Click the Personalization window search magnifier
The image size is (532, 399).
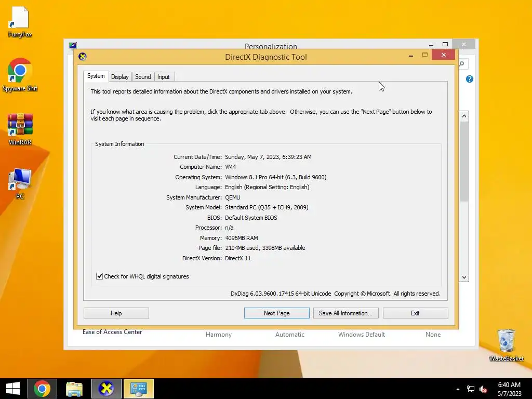462,64
